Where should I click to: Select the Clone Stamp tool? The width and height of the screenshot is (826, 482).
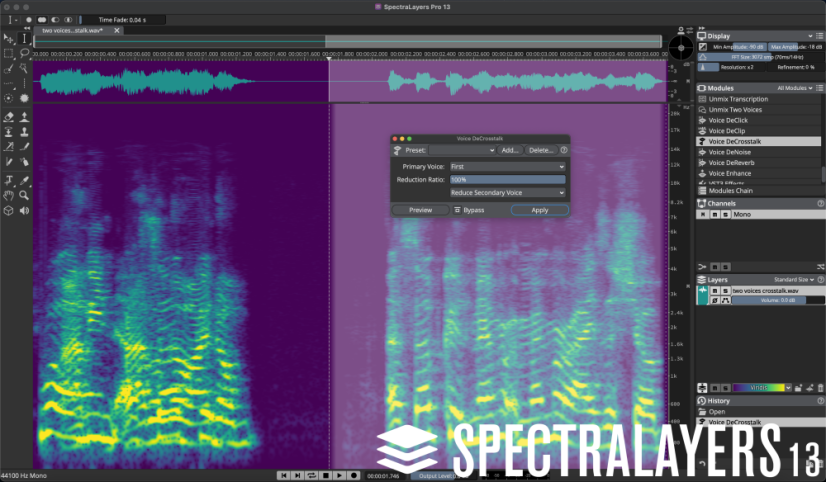point(24,132)
